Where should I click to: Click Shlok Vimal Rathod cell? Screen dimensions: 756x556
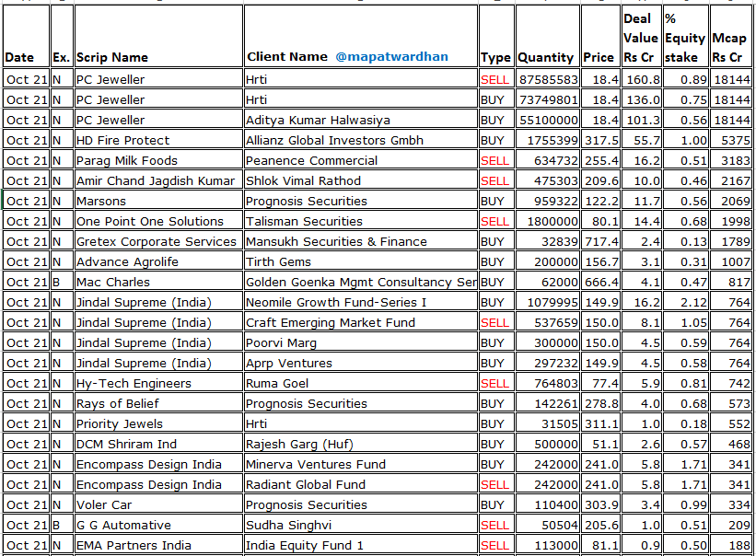click(x=361, y=180)
